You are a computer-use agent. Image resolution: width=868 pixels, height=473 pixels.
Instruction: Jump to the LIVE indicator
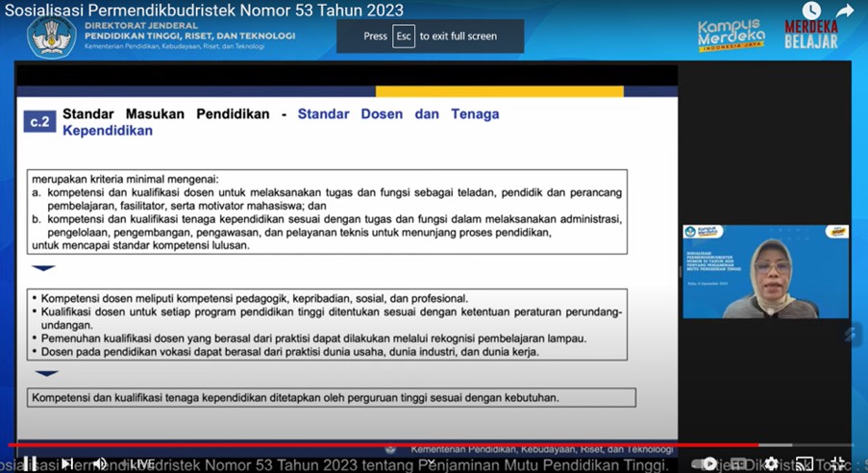coord(141,464)
